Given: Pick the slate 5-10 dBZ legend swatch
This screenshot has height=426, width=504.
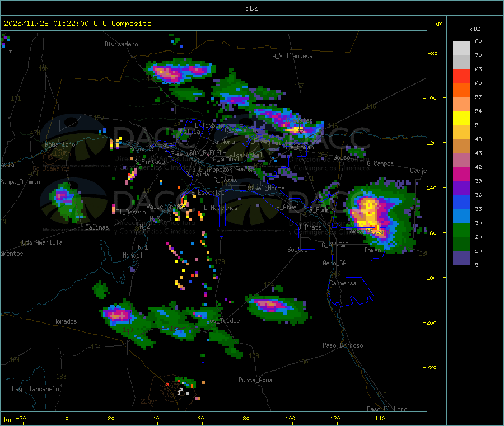Looking at the screenshot, I should click(x=461, y=258).
